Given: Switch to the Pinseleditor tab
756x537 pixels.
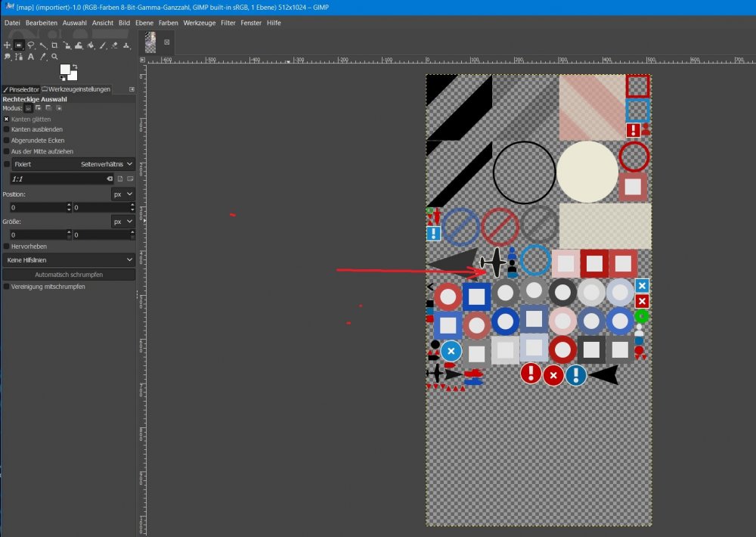Looking at the screenshot, I should coord(21,89).
